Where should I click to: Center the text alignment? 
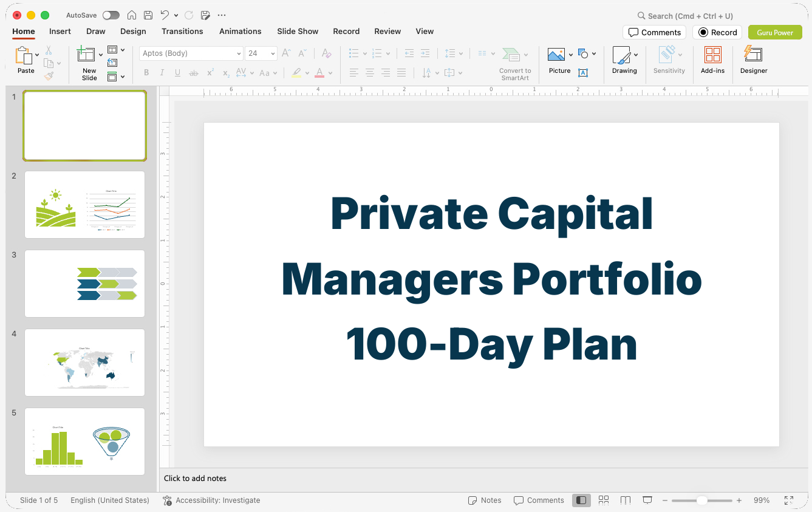[x=369, y=73]
